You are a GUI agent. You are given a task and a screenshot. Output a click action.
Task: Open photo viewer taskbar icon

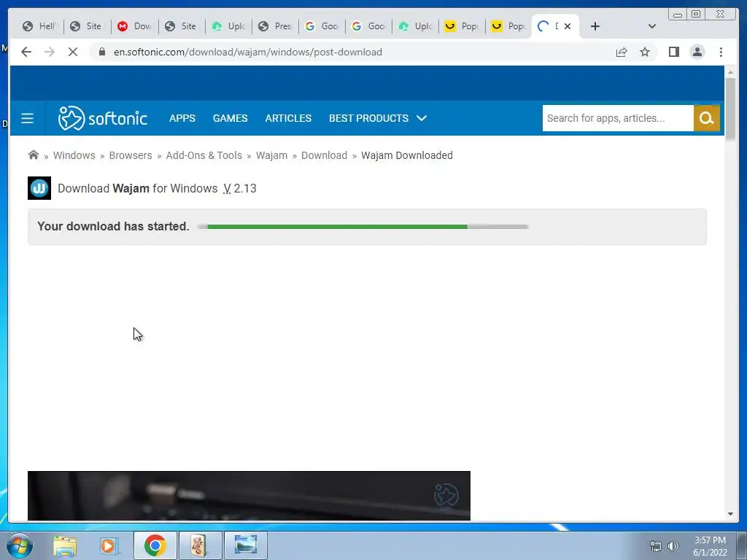click(245, 545)
